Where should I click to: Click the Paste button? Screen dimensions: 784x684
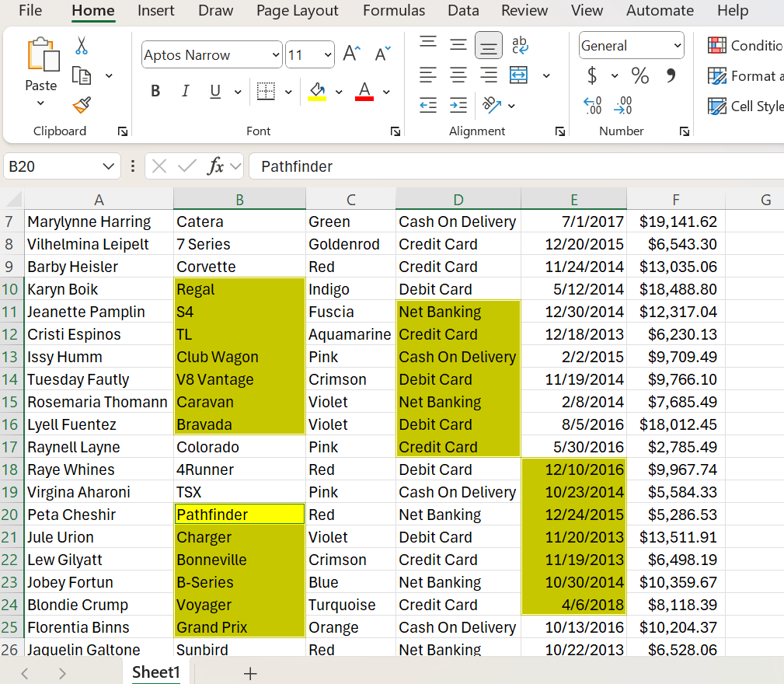tap(40, 62)
